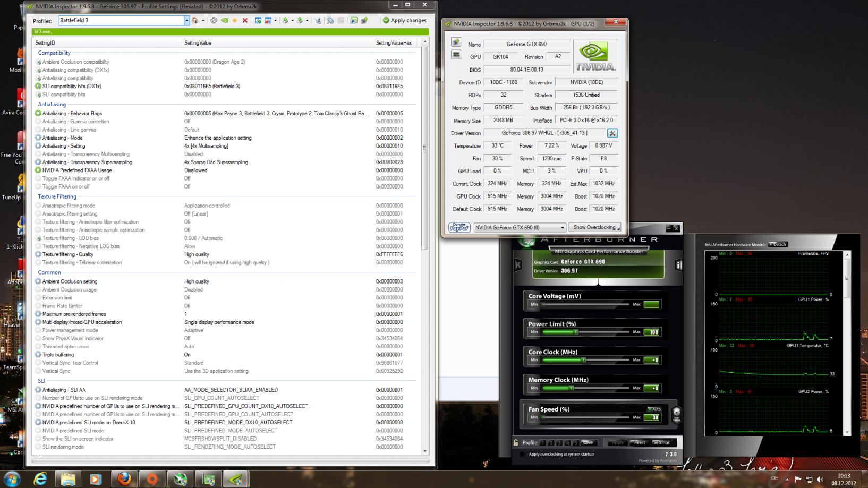Image resolution: width=868 pixels, height=488 pixels.
Task: Toggle Auto fan speed in Afterburner
Action: click(x=654, y=409)
